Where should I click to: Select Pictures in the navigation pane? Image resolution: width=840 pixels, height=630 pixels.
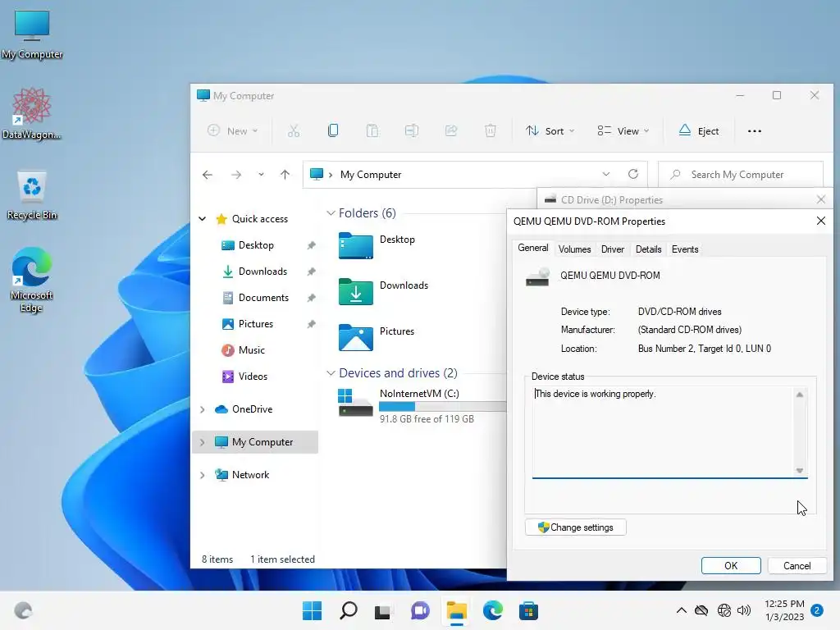tap(248, 323)
